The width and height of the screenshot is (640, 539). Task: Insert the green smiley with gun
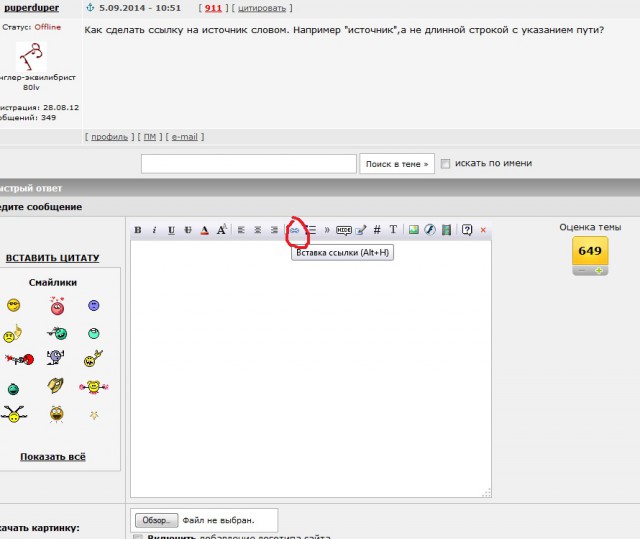[57, 333]
